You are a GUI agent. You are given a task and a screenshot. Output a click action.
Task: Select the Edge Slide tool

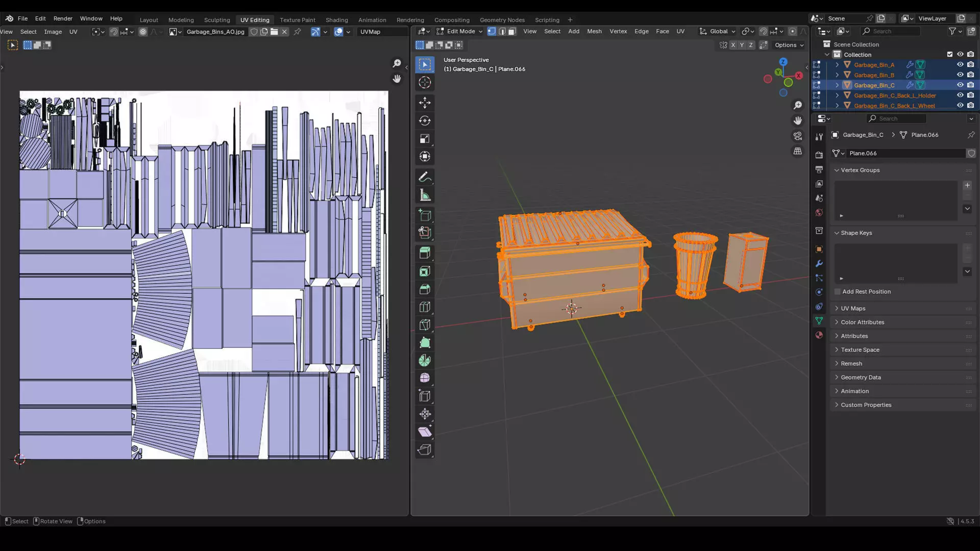(425, 396)
